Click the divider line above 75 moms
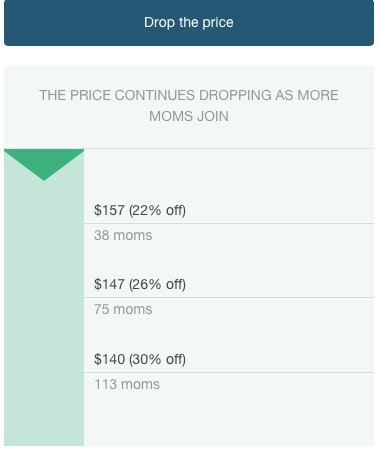The height and width of the screenshot is (456, 380). [x=229, y=297]
